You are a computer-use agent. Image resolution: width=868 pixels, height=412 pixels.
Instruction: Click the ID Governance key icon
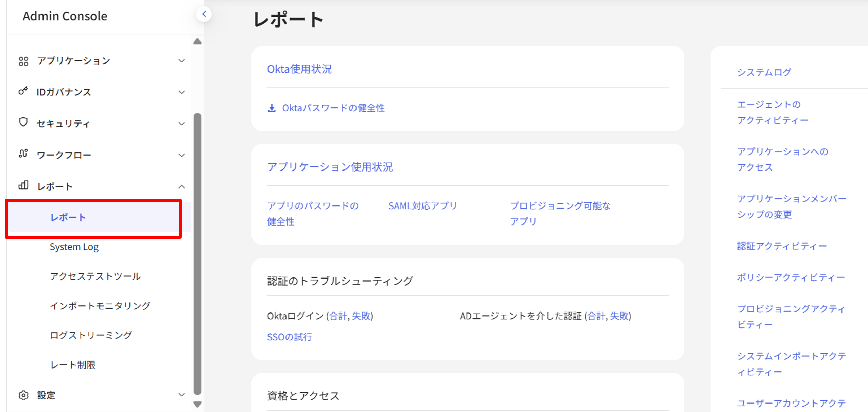click(x=23, y=91)
